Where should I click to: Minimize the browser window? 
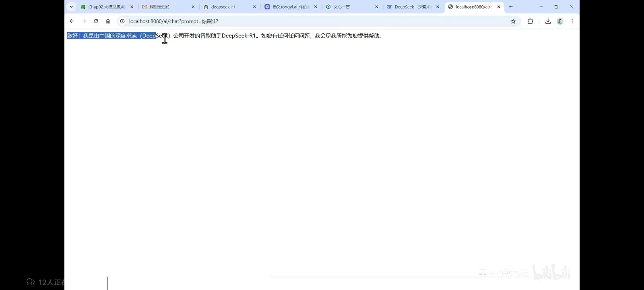(541, 7)
